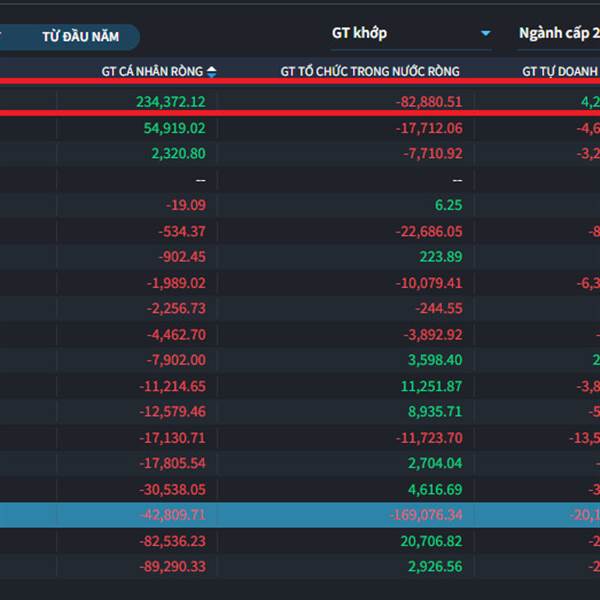Click the value 234,372.12

coord(171,102)
